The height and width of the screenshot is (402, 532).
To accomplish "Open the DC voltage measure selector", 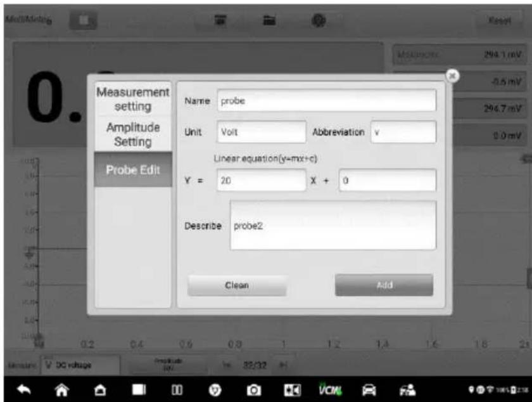I will click(80, 365).
